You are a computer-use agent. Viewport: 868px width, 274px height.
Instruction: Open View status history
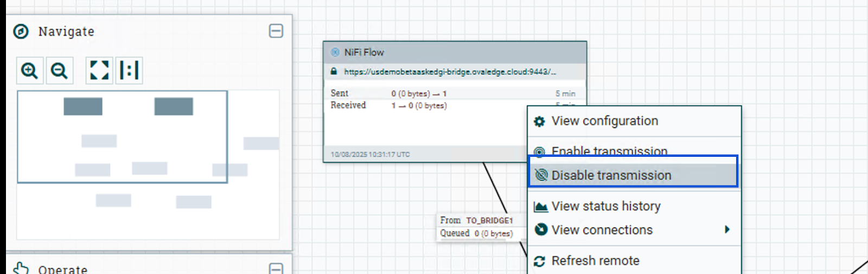click(x=605, y=206)
